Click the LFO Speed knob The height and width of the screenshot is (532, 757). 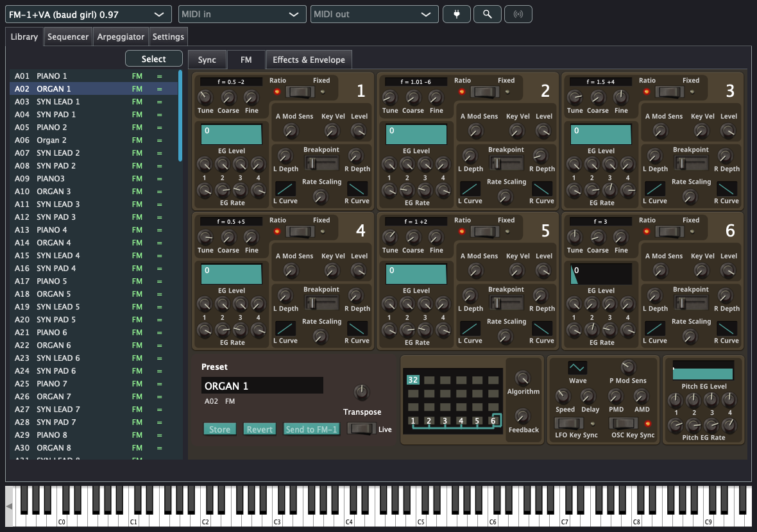563,396
